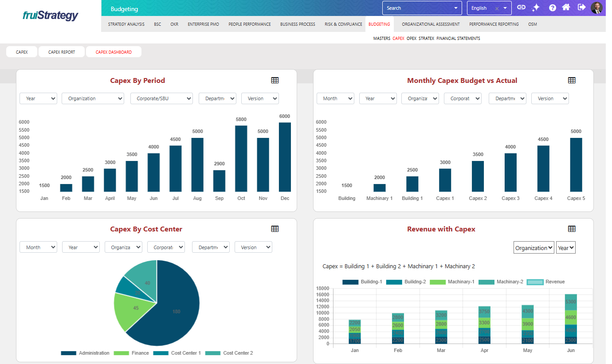Screen dimensions: 612x364
Task: Click the Search input field
Action: (x=417, y=8)
